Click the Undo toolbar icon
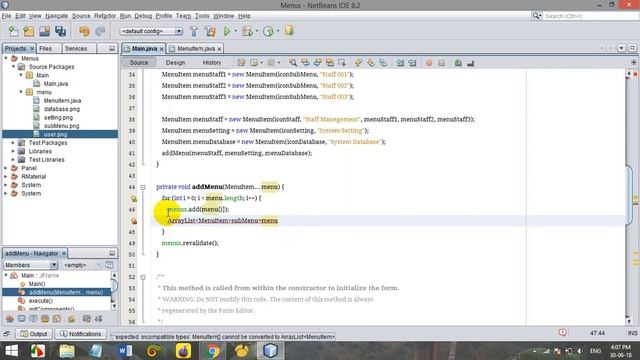 84,31
